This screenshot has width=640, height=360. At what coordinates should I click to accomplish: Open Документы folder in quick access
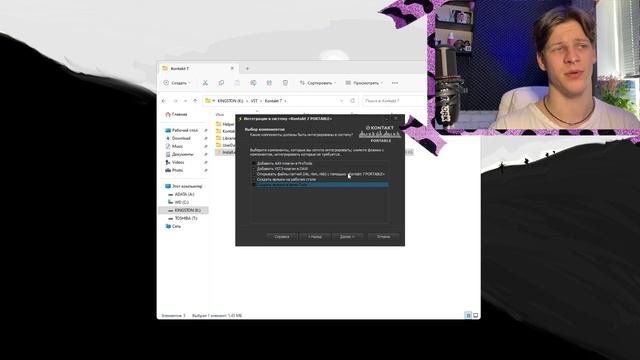[x=180, y=154]
